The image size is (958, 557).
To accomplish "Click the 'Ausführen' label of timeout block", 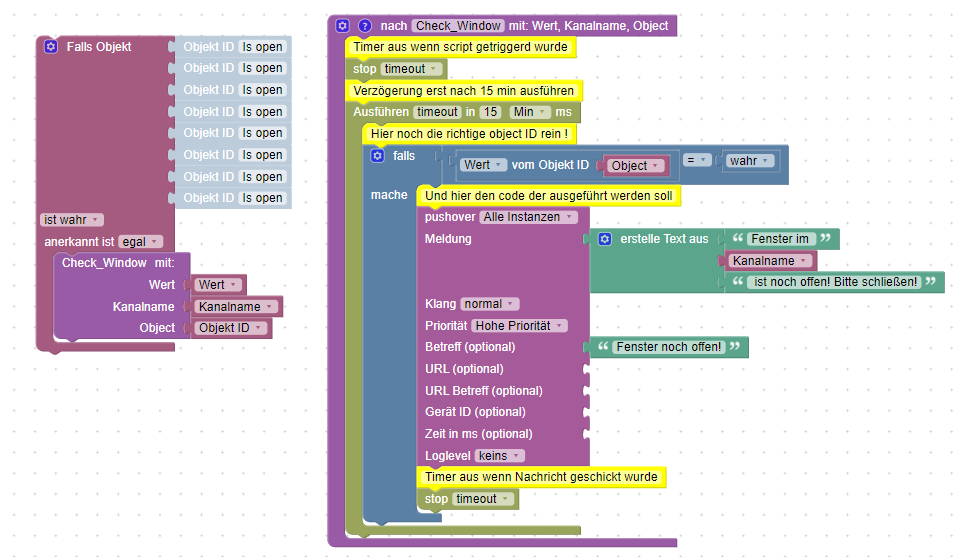I will click(381, 112).
